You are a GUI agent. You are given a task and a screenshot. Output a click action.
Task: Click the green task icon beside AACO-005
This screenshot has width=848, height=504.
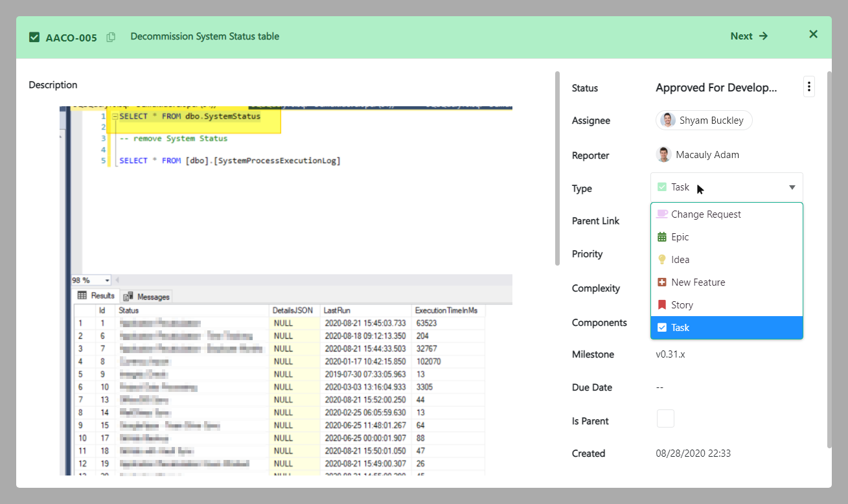pos(34,37)
